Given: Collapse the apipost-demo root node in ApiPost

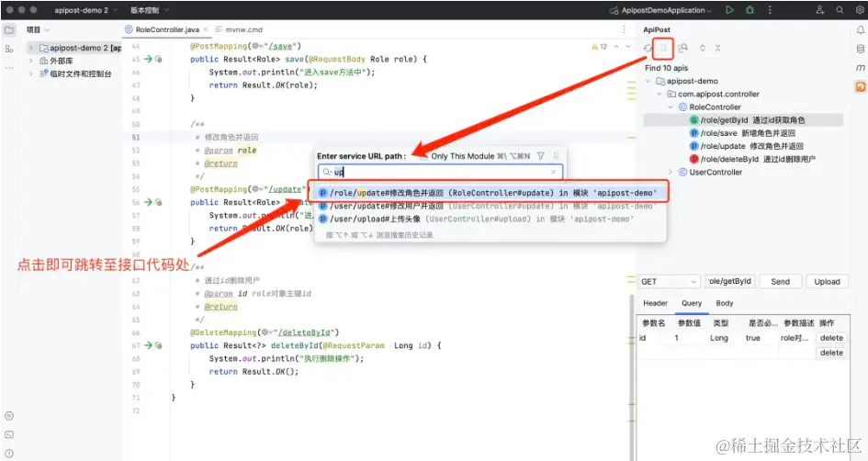Looking at the screenshot, I should point(648,81).
